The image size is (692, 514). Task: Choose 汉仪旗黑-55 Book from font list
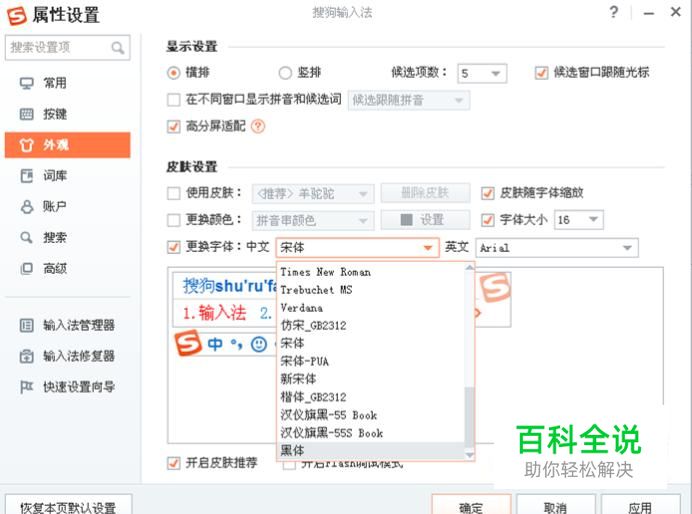click(371, 415)
